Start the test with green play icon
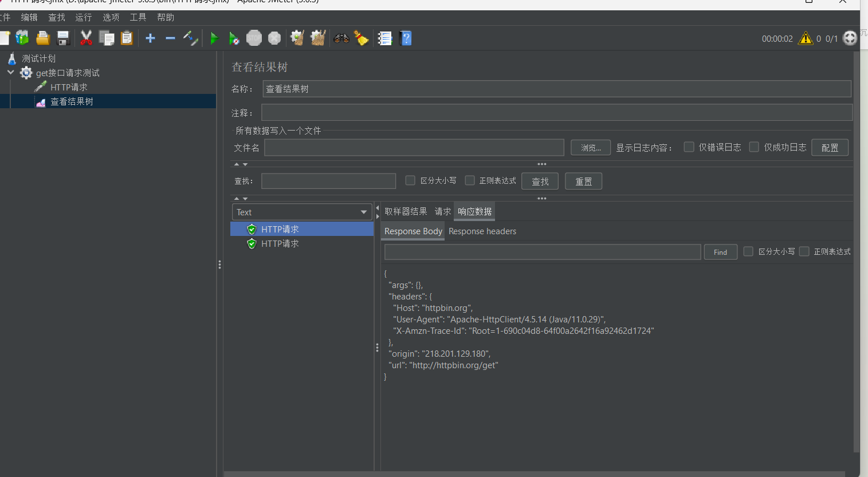The width and height of the screenshot is (868, 477). click(214, 38)
